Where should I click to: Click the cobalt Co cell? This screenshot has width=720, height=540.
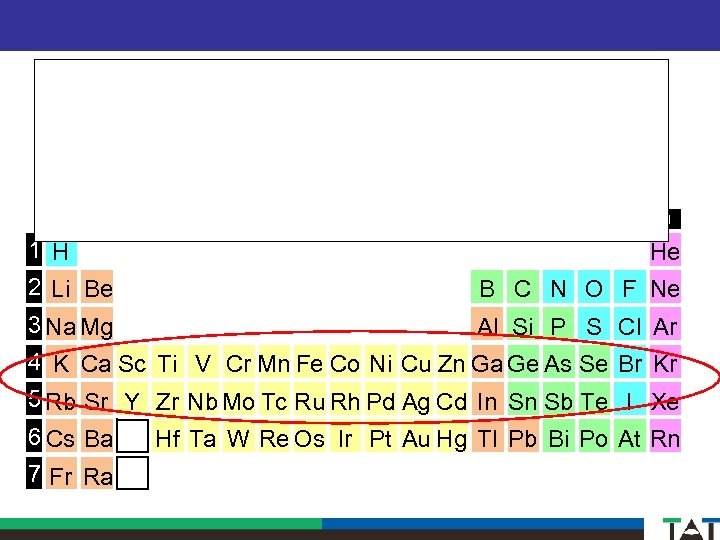pyautogui.click(x=345, y=362)
